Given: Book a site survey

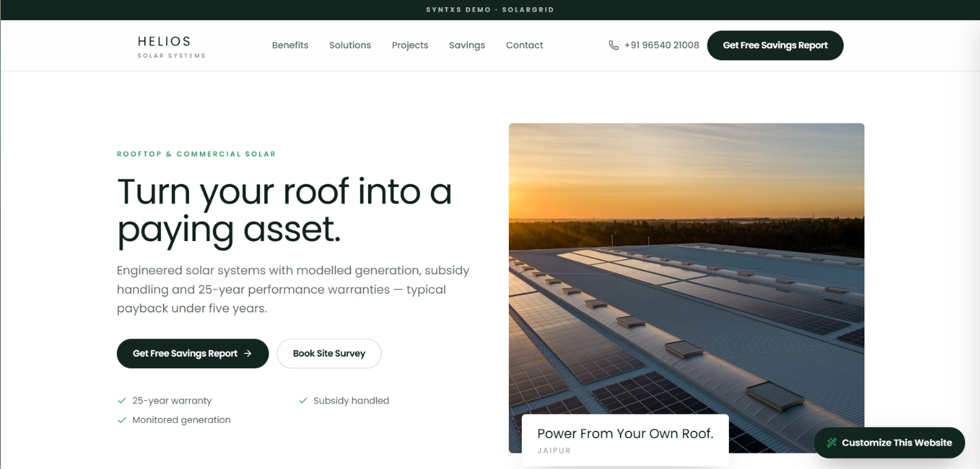Looking at the screenshot, I should coord(329,353).
